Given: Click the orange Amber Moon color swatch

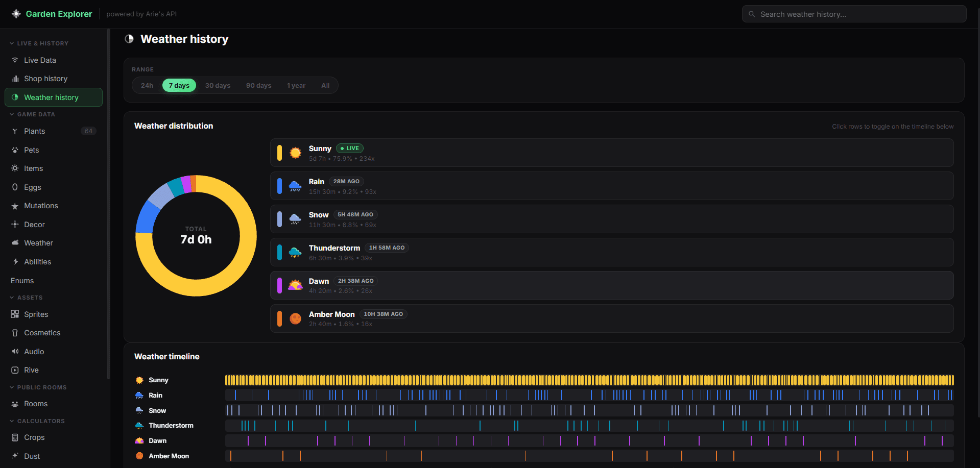Looking at the screenshot, I should point(279,318).
